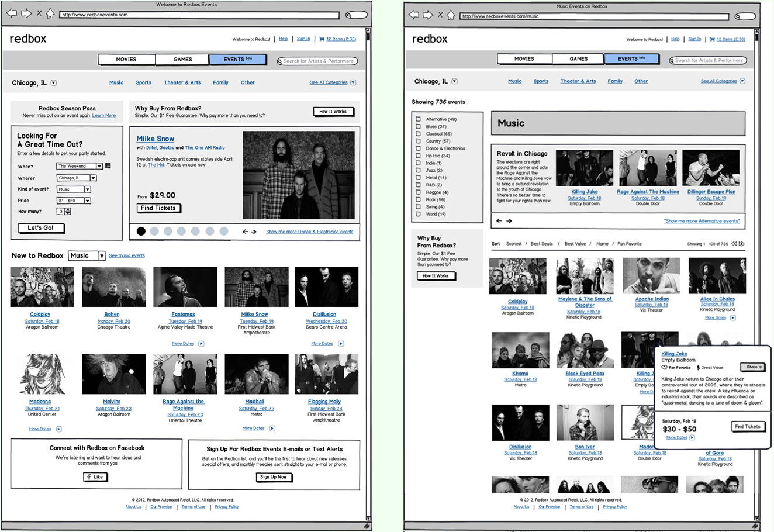Open the When? dropdown showing This Weekend
The height and width of the screenshot is (532, 774).
point(80,166)
